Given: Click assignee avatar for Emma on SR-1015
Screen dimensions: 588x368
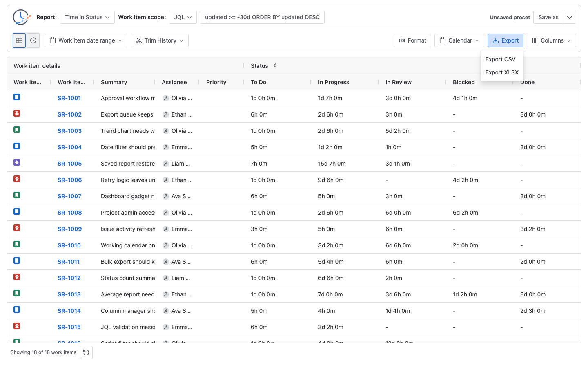Looking at the screenshot, I should coord(166,327).
